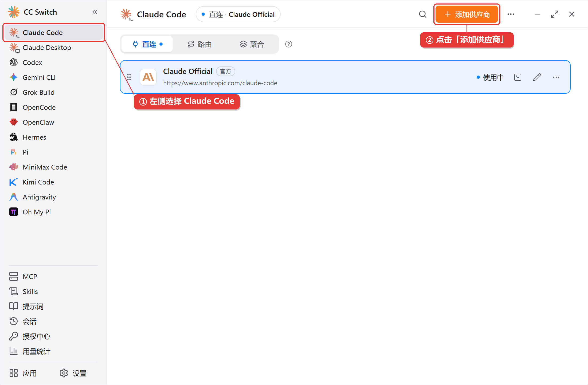Select Antigravity in the sidebar
Viewport: 588px width, 385px height.
54,197
